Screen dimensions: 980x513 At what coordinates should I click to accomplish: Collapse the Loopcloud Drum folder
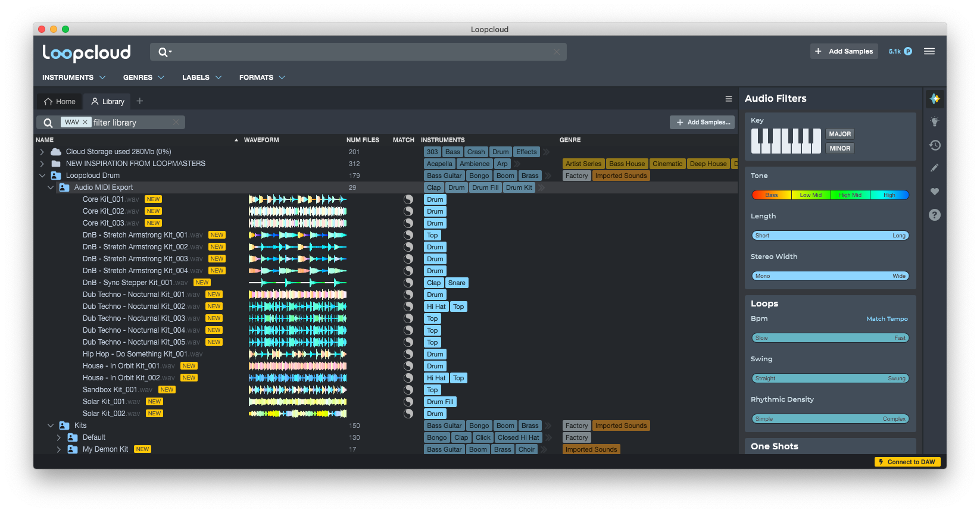point(42,176)
